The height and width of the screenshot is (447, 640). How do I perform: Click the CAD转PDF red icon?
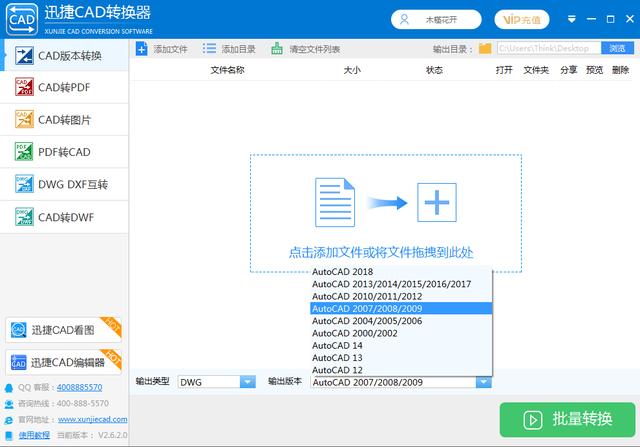[24, 87]
